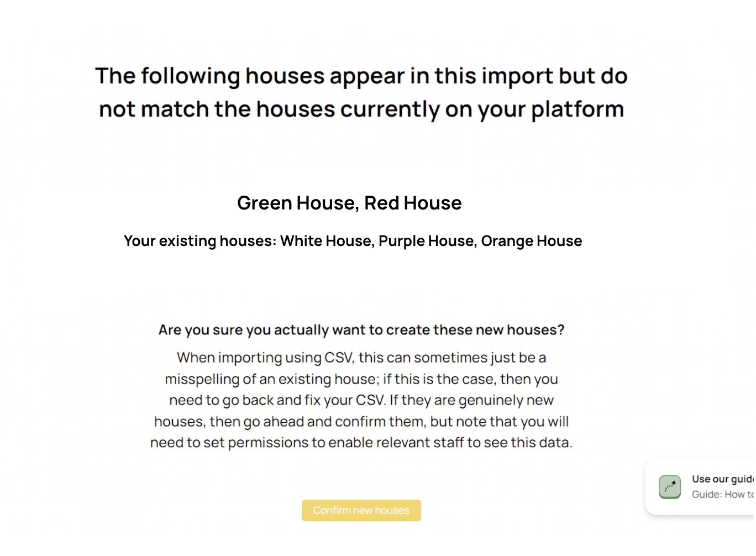Click the line about setting staff permissions
Viewport: 756px width, 556px height.
361,443
